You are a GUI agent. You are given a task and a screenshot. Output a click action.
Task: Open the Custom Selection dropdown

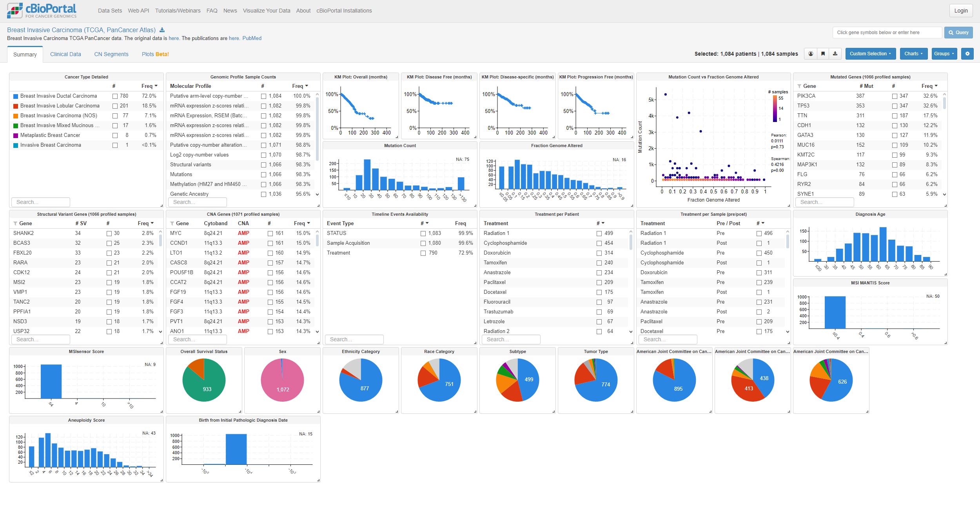[870, 54]
